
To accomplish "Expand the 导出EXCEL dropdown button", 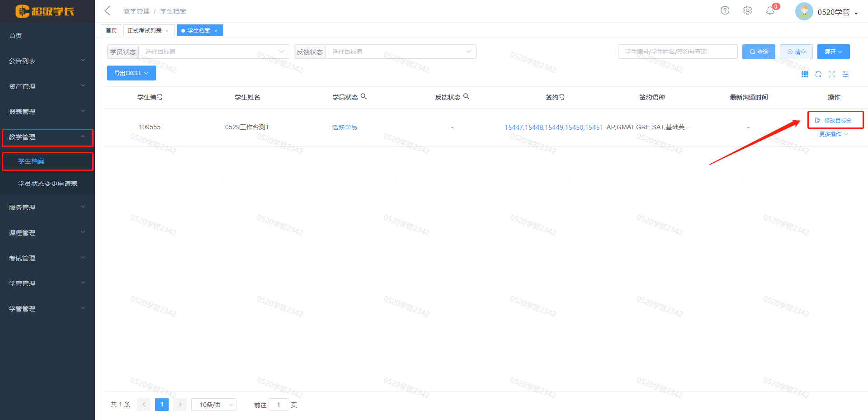I will point(131,73).
